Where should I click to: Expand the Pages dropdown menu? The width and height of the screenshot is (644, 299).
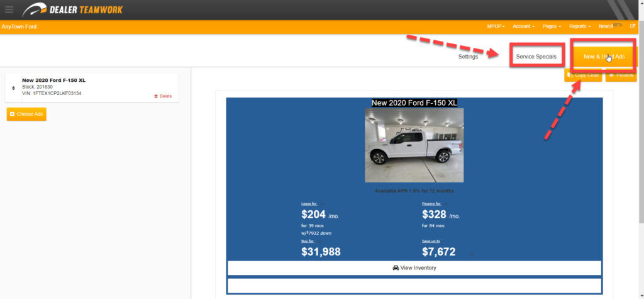[552, 26]
